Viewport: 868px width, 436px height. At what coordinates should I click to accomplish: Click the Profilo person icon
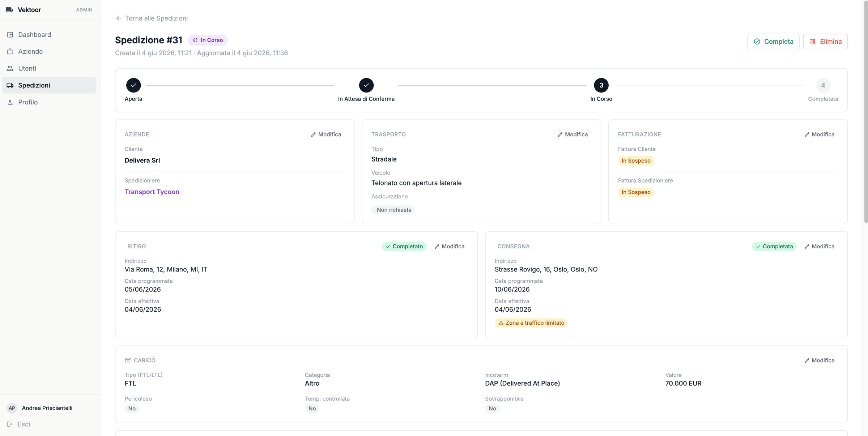click(x=10, y=102)
